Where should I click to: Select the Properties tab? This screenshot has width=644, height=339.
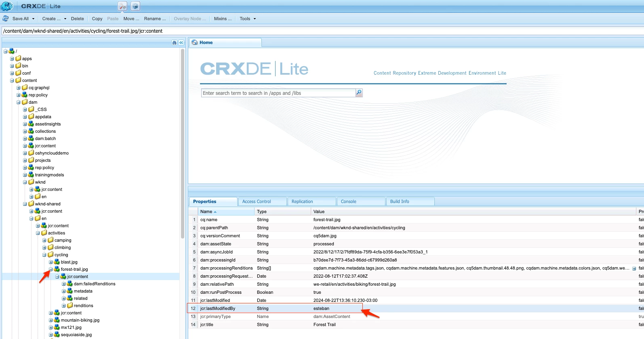(213, 201)
